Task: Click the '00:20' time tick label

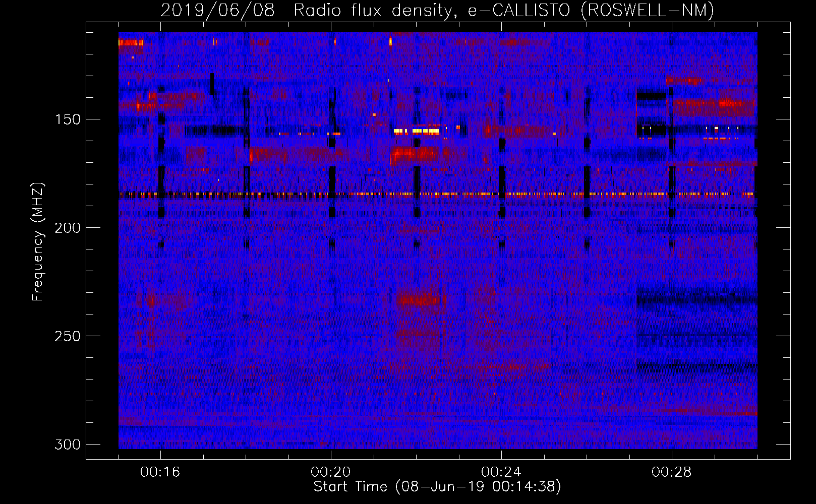Action: pos(331,472)
